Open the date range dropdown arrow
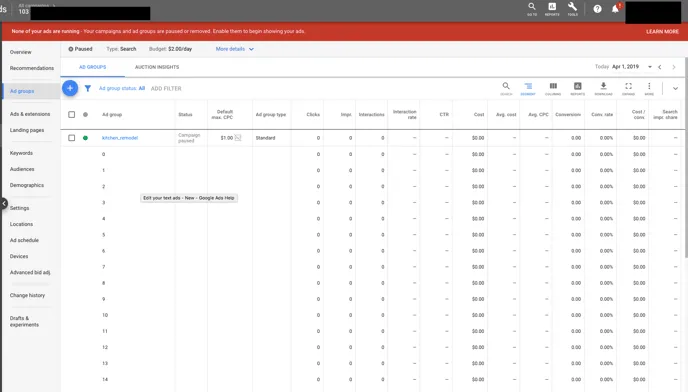This screenshot has height=392, width=688. [650, 67]
